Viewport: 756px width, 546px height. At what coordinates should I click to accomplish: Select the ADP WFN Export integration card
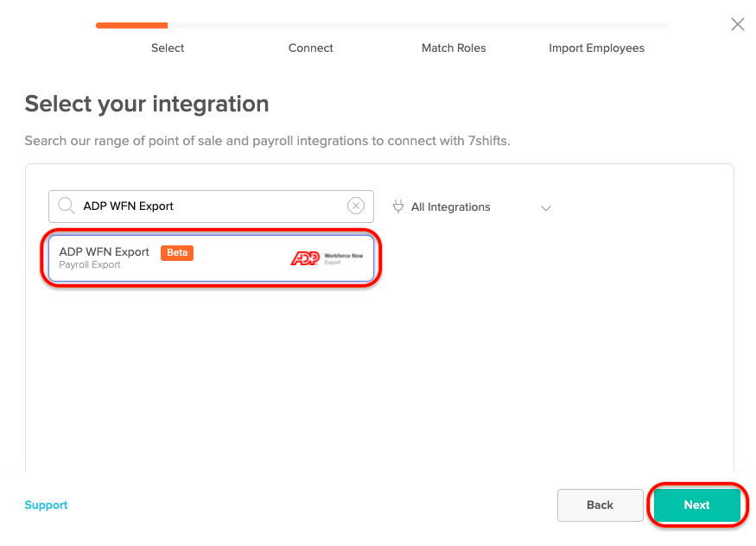211,257
